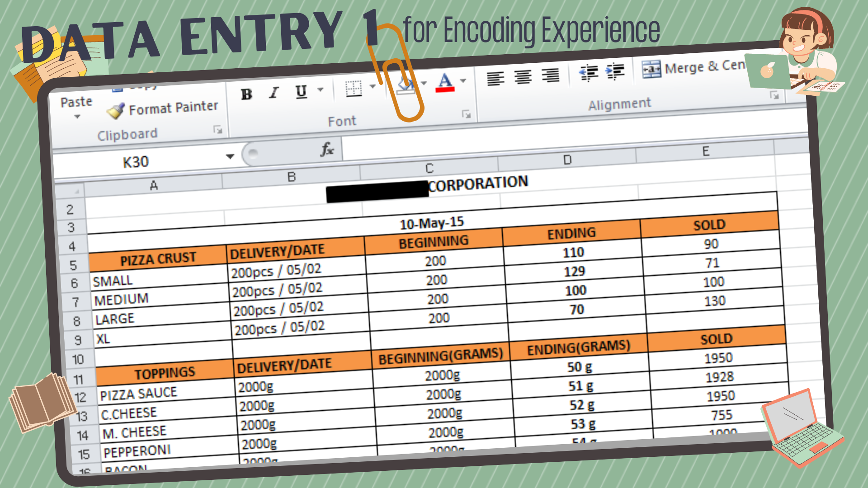Align text left in the Alignment group

[x=495, y=79]
